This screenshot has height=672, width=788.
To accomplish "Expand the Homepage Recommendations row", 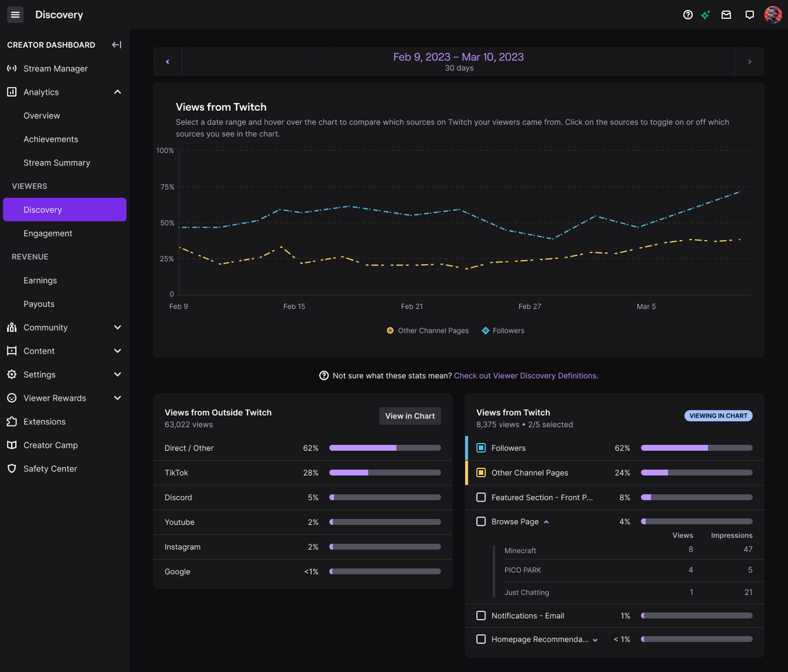I will pos(595,638).
